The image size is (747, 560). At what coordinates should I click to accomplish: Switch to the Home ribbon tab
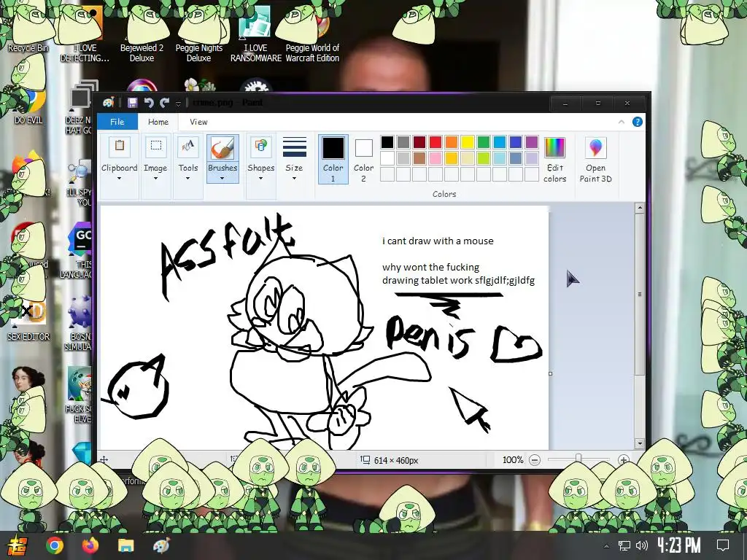tap(158, 122)
